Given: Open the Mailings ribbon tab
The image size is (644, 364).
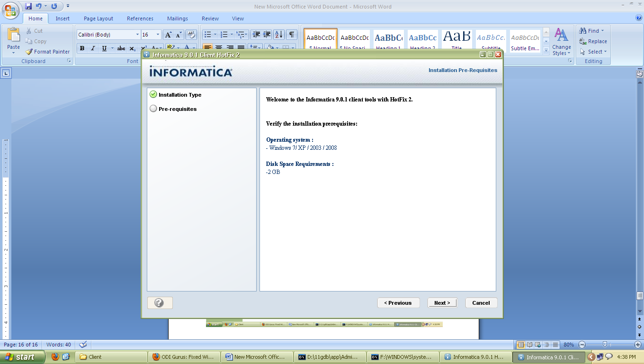Looking at the screenshot, I should coord(178,18).
